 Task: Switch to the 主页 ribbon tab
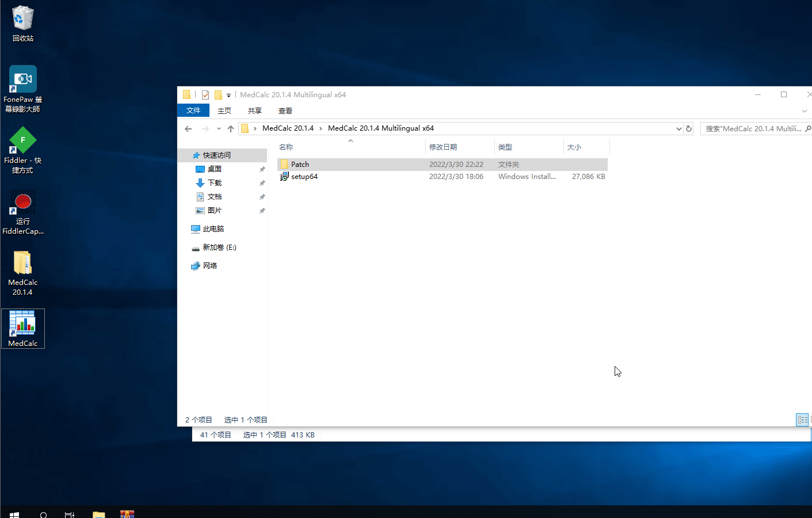tap(224, 111)
